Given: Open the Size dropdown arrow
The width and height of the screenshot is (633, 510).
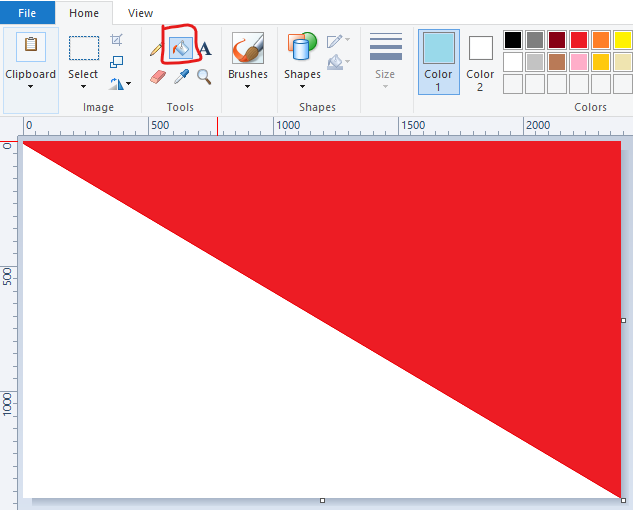Looking at the screenshot, I should coord(385,86).
